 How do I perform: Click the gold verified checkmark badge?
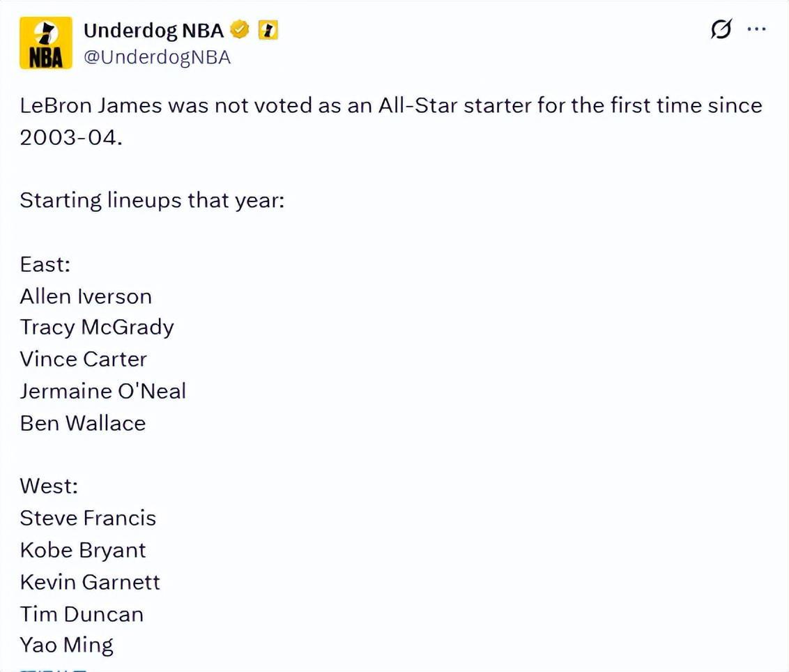coord(240,31)
